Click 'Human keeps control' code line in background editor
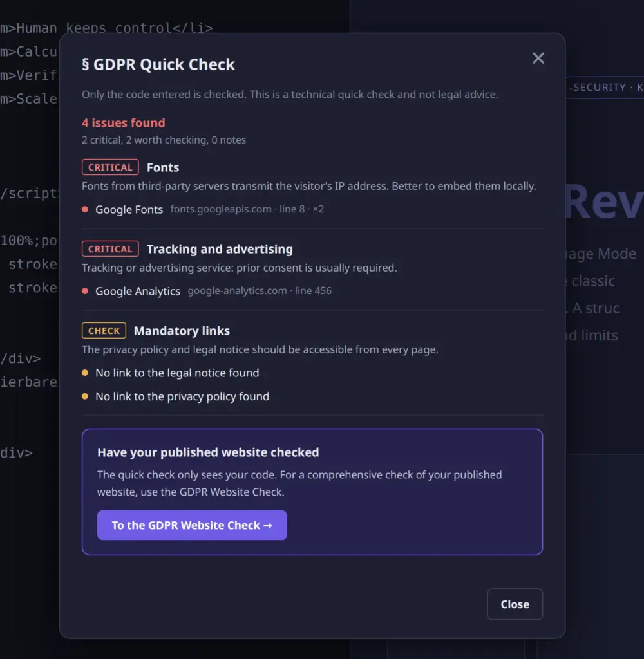 tap(106, 28)
